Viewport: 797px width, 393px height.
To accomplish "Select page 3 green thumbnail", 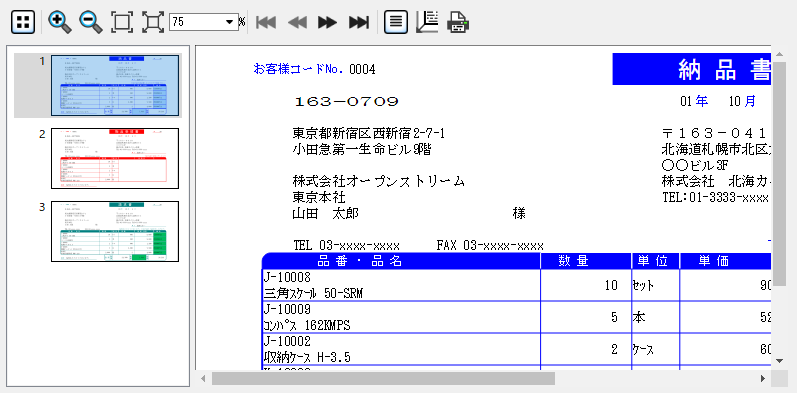I will pyautogui.click(x=115, y=231).
